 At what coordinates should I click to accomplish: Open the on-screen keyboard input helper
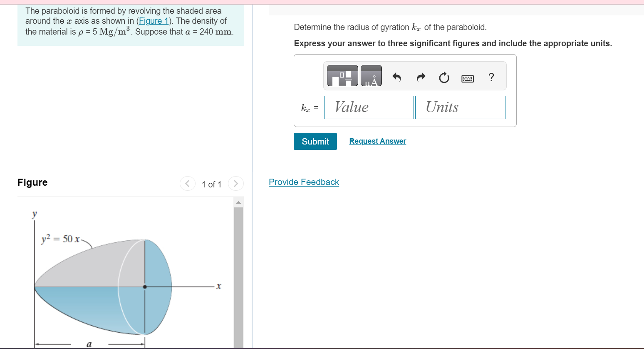[467, 78]
